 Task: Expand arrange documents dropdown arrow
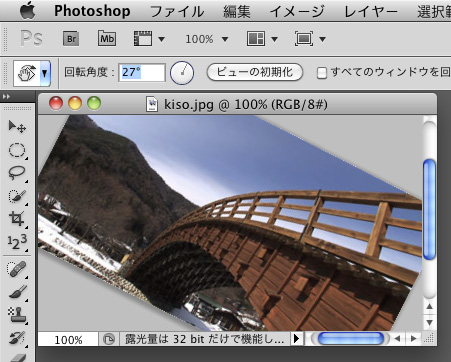point(274,39)
